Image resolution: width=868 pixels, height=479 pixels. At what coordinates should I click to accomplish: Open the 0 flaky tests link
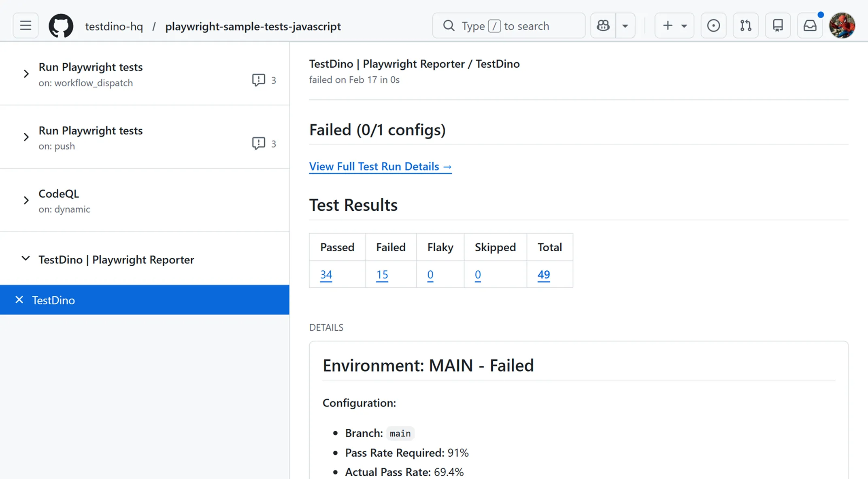pyautogui.click(x=430, y=275)
